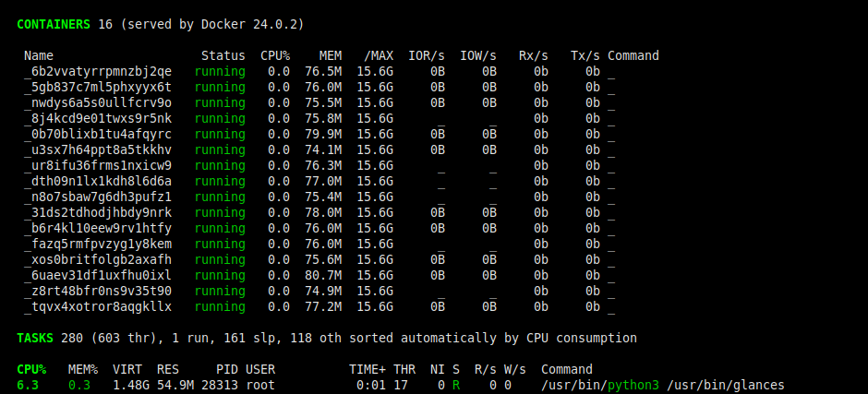Select container _n8o7sbaw7g6dh3pufz1
This screenshot has height=394, width=868.
pos(98,197)
